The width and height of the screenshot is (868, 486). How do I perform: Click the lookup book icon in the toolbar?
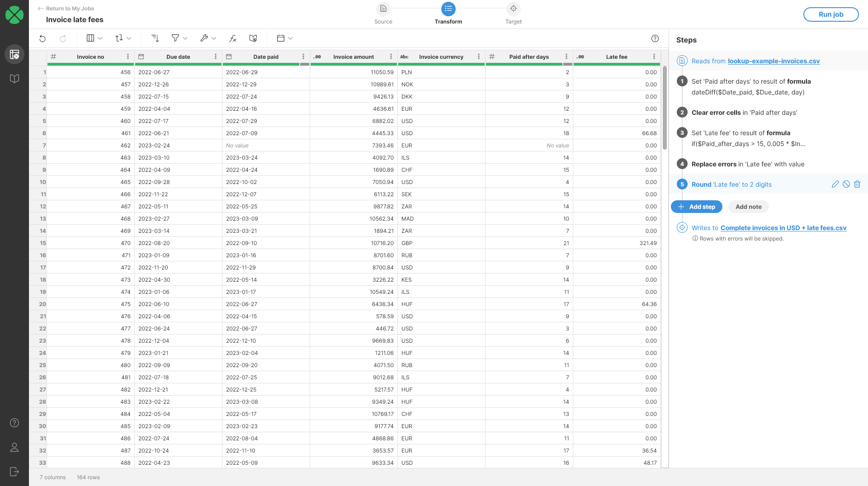click(253, 38)
